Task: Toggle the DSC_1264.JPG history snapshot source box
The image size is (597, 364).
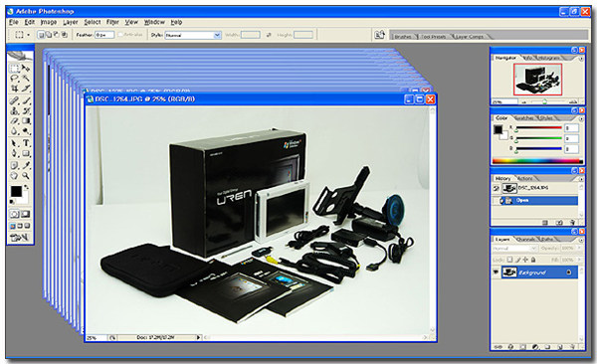Action: (497, 188)
